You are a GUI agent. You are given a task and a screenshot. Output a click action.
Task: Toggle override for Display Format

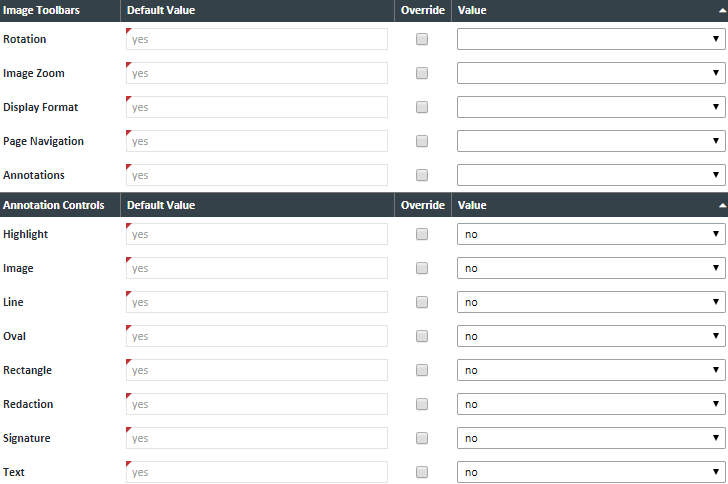tap(422, 107)
